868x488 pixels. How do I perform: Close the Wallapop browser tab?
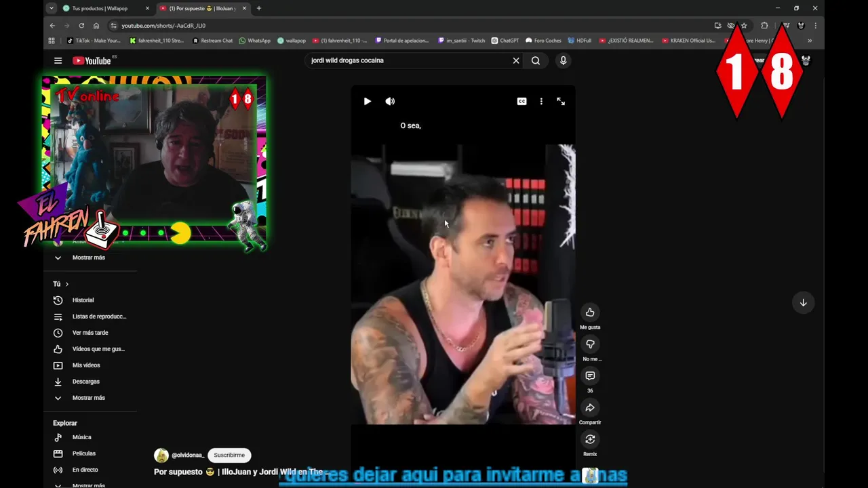coord(147,8)
